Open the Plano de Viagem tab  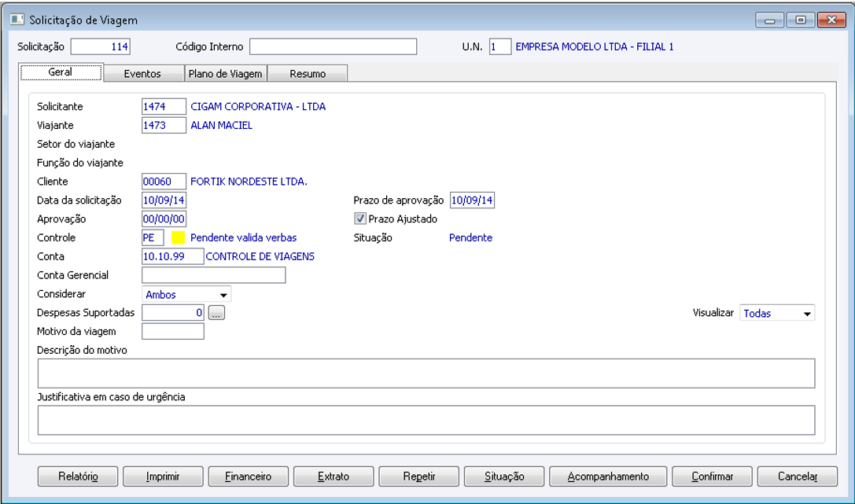225,74
